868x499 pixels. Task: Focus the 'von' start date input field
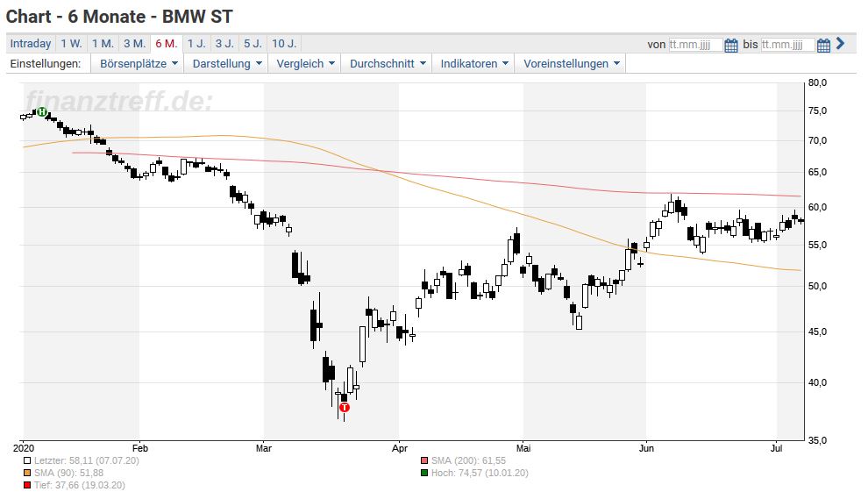click(x=695, y=45)
